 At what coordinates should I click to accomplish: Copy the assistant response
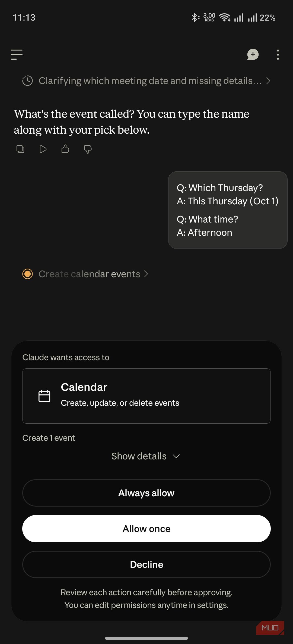click(20, 149)
